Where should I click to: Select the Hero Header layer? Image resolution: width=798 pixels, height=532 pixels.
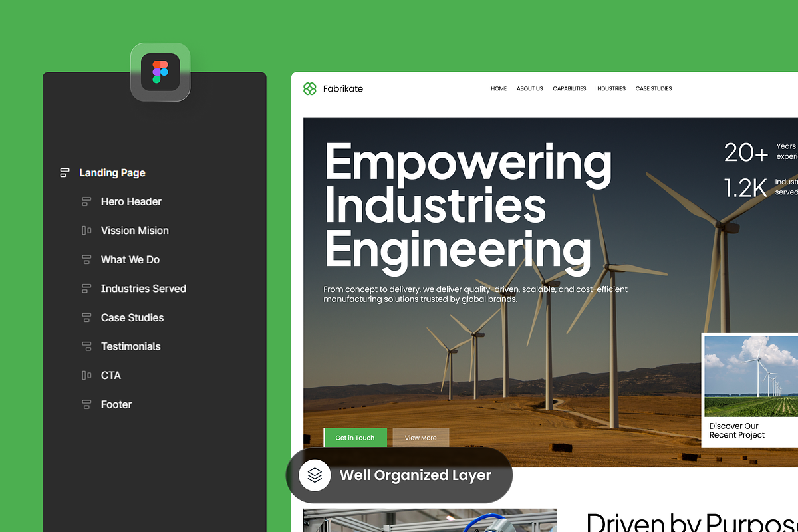pos(131,201)
